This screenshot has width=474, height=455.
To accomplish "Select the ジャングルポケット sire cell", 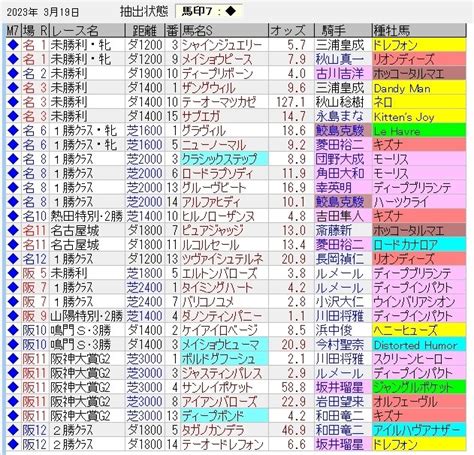I will (419, 387).
